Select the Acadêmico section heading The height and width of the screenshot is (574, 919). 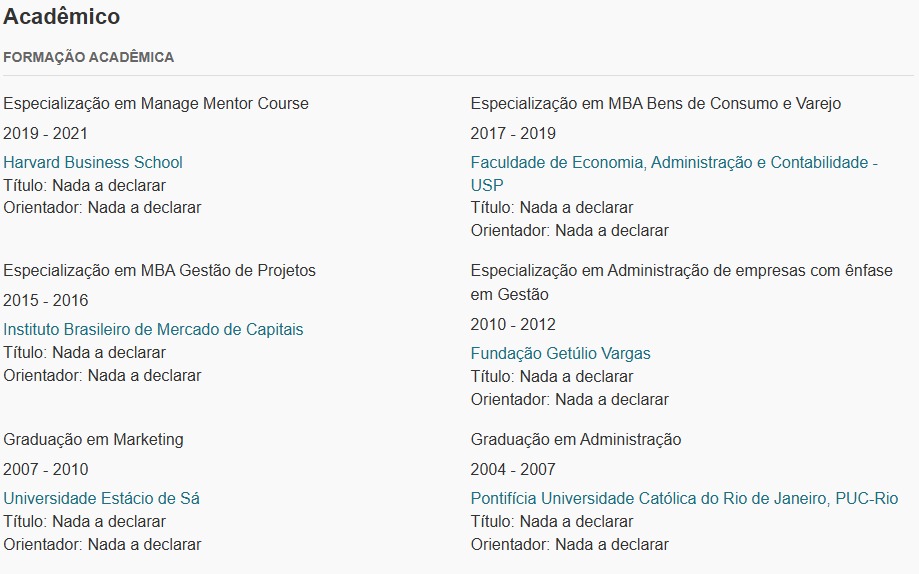[x=62, y=16]
